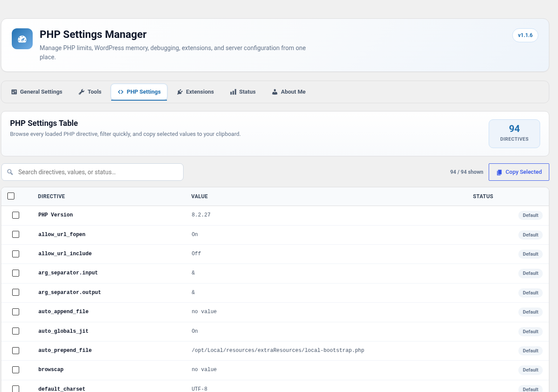Image resolution: width=558 pixels, height=392 pixels.
Task: Tick the allow_url_include row checkbox
Action: [x=16, y=253]
